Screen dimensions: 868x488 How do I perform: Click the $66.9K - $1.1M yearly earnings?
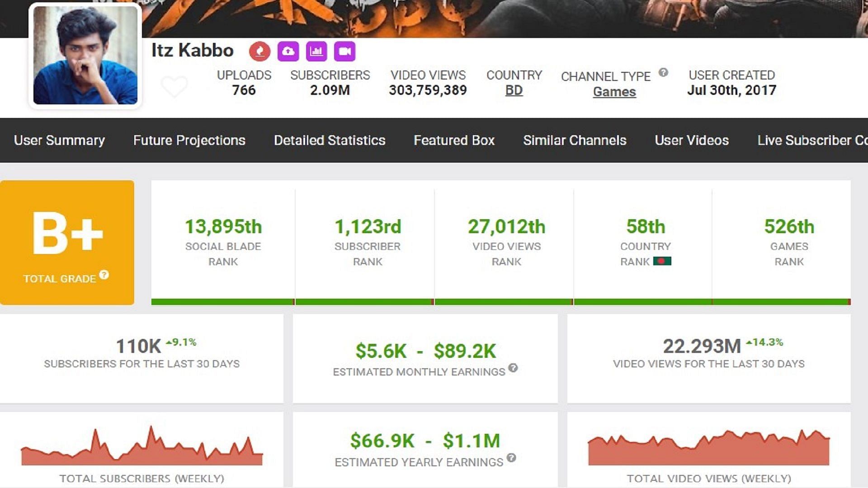pos(425,441)
